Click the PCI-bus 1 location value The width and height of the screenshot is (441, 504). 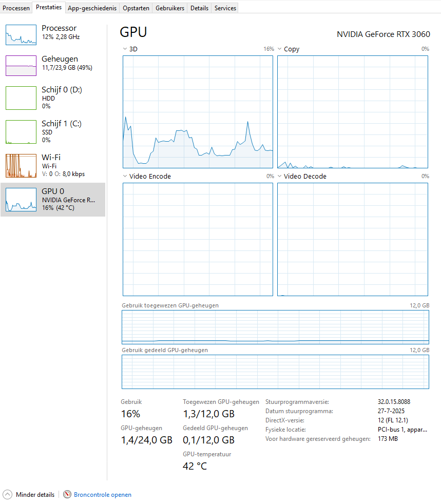coord(402,430)
